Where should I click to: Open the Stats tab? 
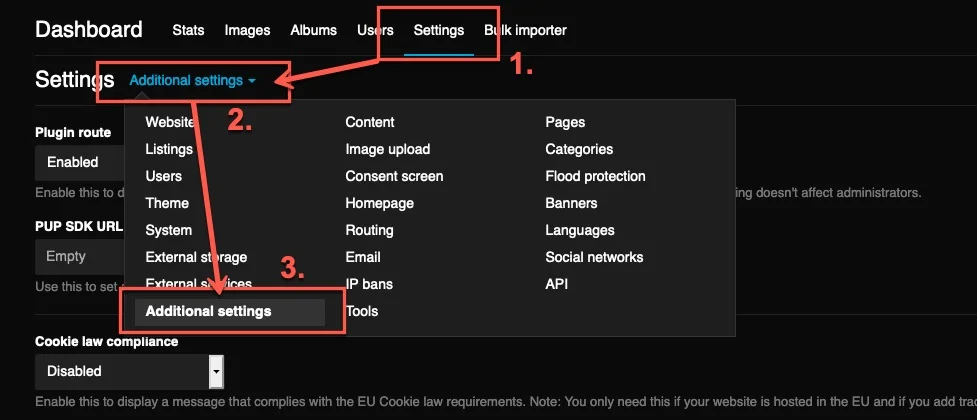click(188, 30)
